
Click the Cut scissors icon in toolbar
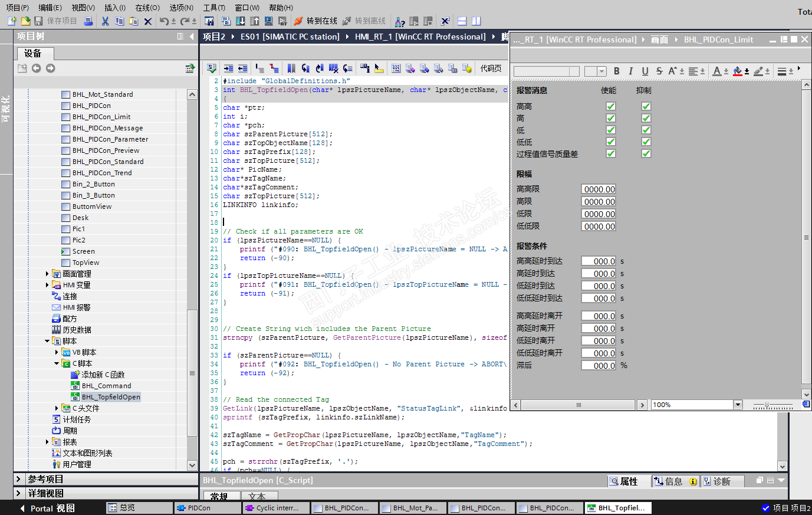click(105, 21)
